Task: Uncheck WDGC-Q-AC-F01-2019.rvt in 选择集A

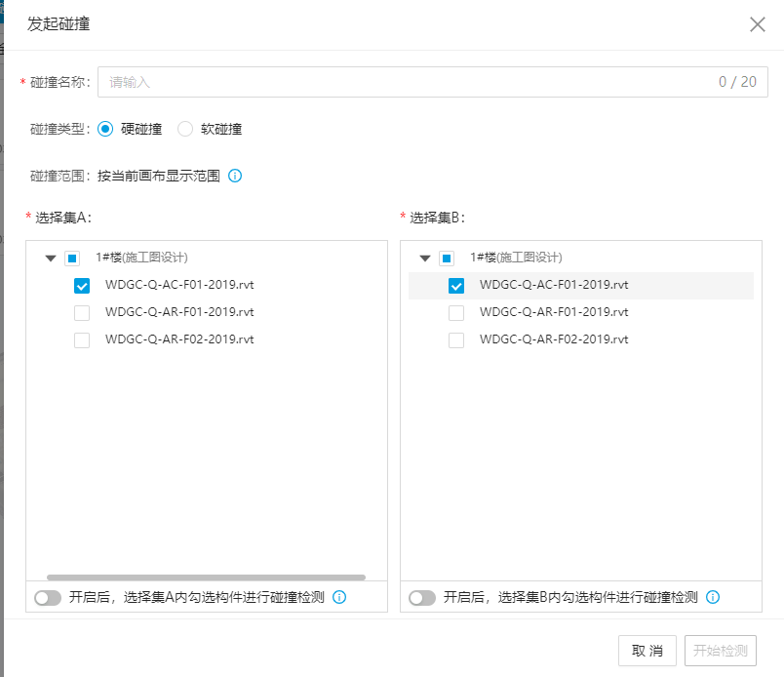Action: coord(82,286)
